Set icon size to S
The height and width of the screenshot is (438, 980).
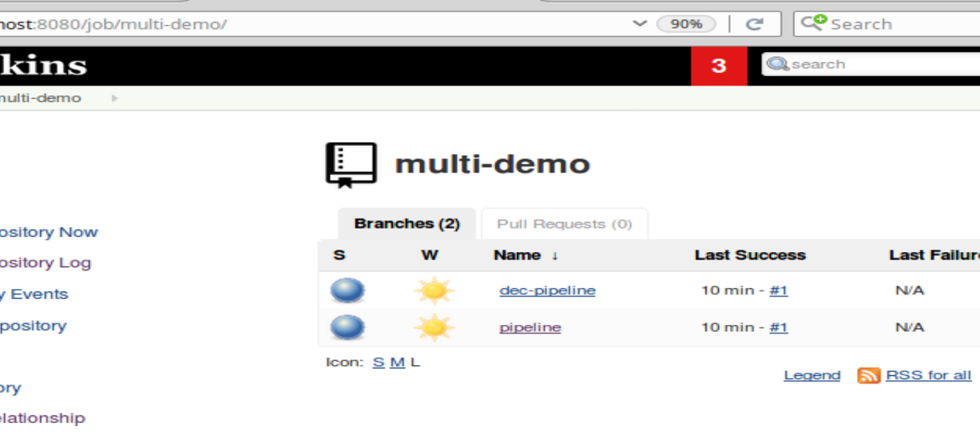click(x=378, y=363)
